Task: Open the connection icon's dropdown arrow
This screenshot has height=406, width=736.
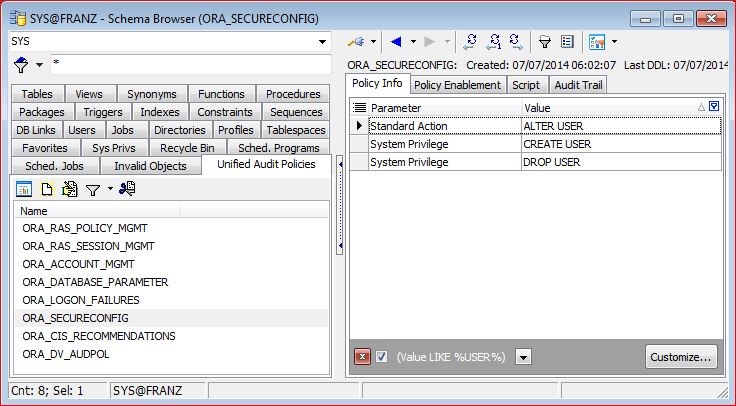Action: [373, 42]
